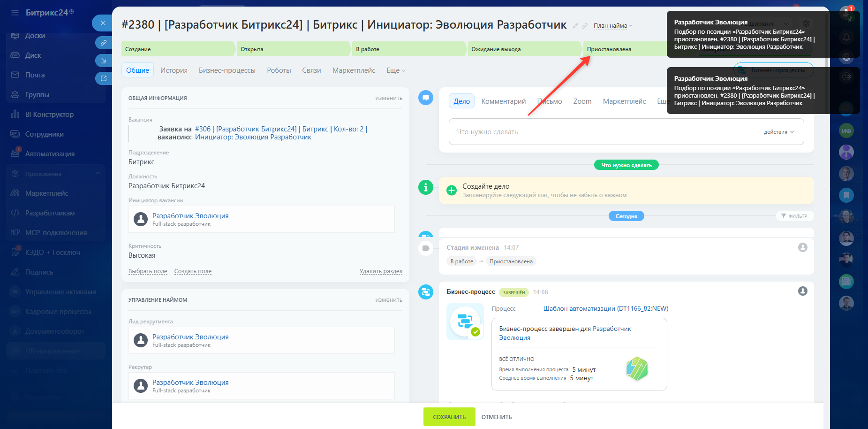The width and height of the screenshot is (868, 429).
Task: Open the Маркетплейс tab in the card menu
Action: click(x=354, y=70)
